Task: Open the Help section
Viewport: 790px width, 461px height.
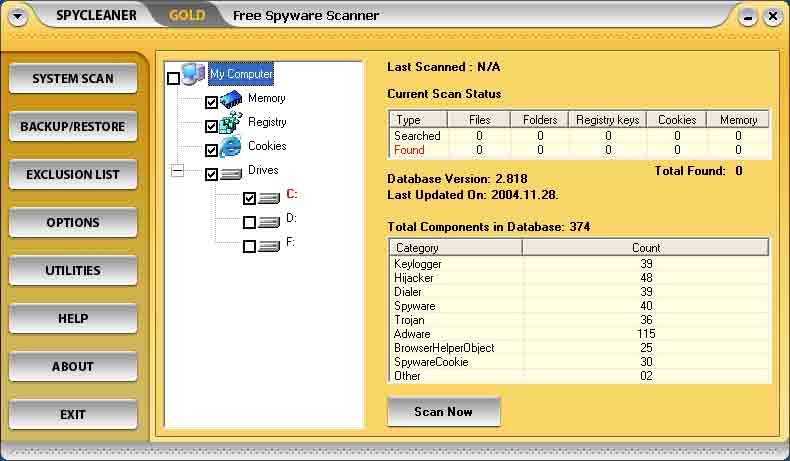Action: click(73, 318)
